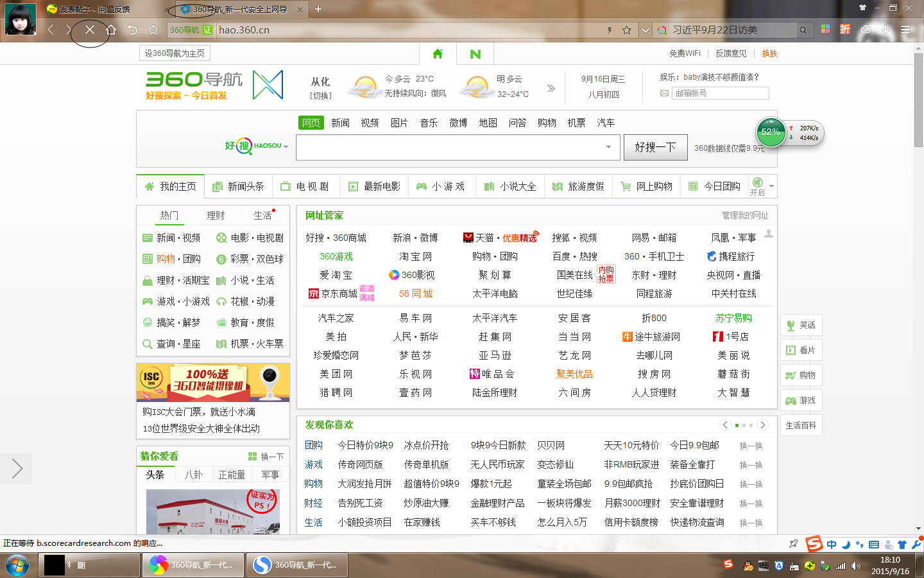Open new tab with plus button
924x578 pixels.
[x=318, y=9]
